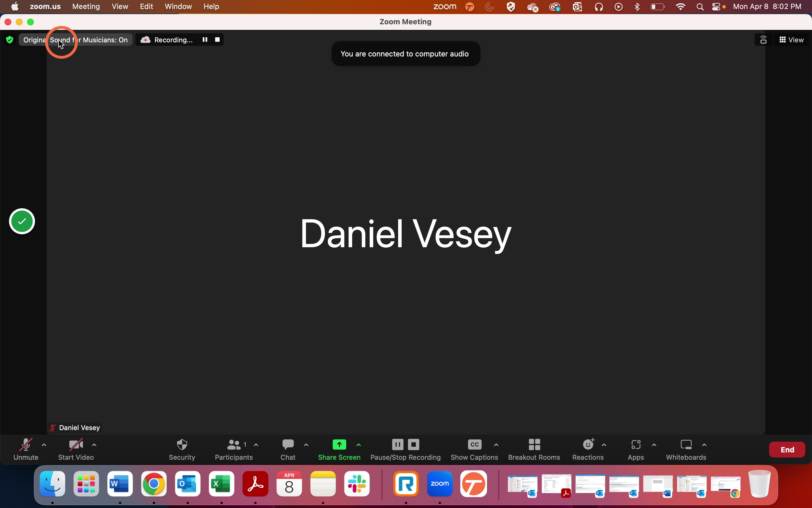Stop recording from the top recording indicator
Screen dimensions: 812x508
click(217, 40)
